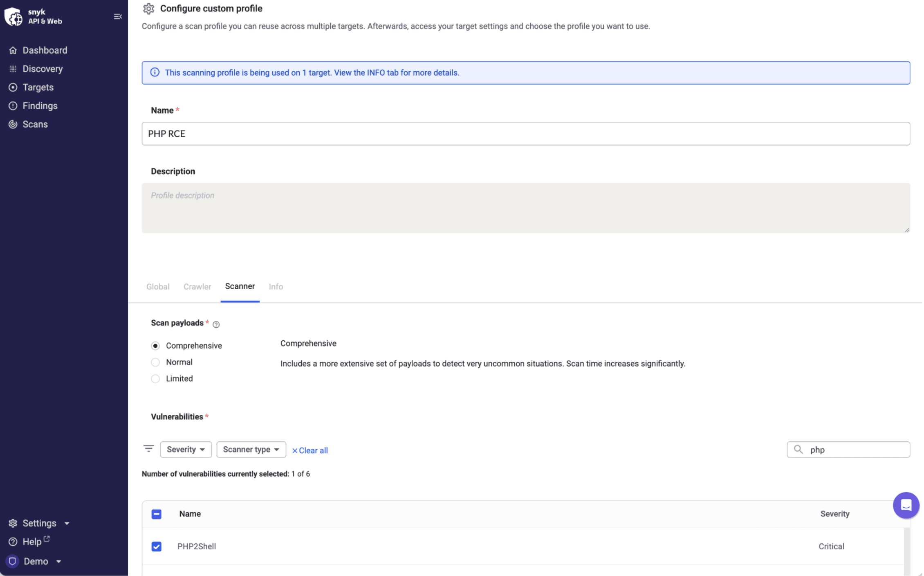Click the Dashboard home icon
Screen dimensions: 924x576
click(x=13, y=50)
